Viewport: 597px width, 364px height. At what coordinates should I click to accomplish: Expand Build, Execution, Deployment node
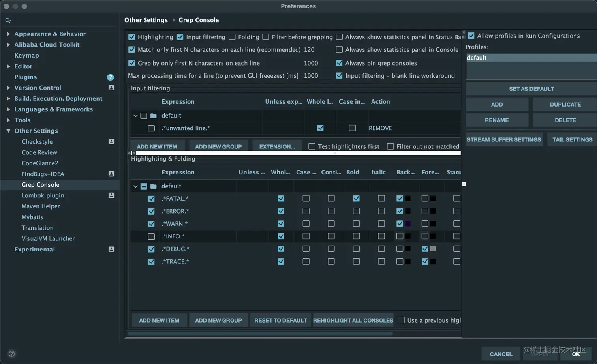click(8, 98)
